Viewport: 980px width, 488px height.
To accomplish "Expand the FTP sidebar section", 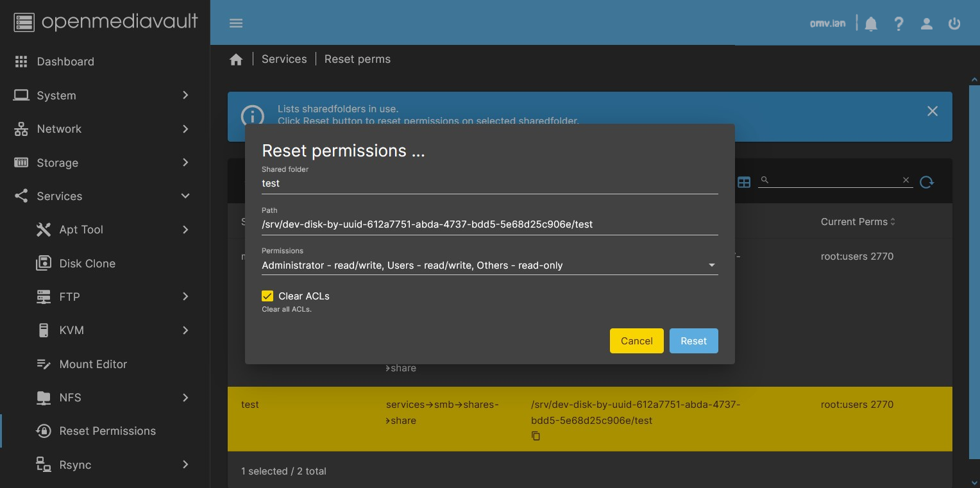I will pyautogui.click(x=185, y=296).
